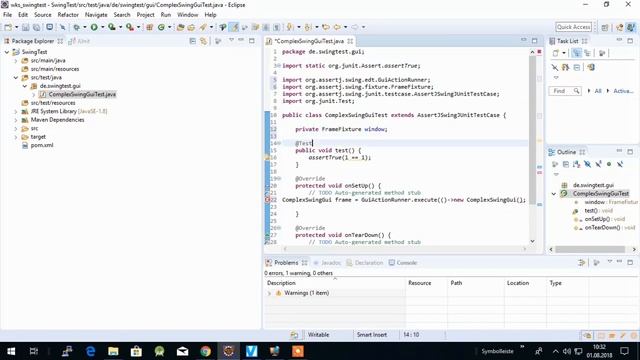Select pom.xml in Package Explorer

point(42,145)
